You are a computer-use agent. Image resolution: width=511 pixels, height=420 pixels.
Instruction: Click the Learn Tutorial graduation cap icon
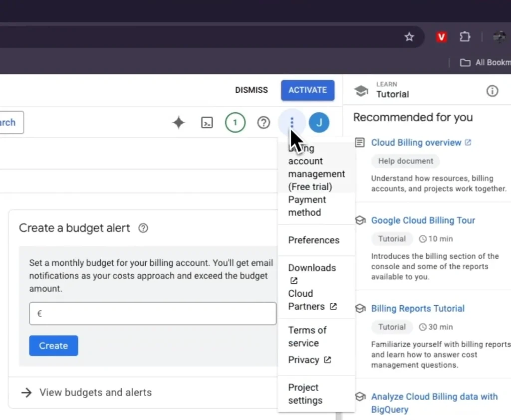pyautogui.click(x=361, y=91)
